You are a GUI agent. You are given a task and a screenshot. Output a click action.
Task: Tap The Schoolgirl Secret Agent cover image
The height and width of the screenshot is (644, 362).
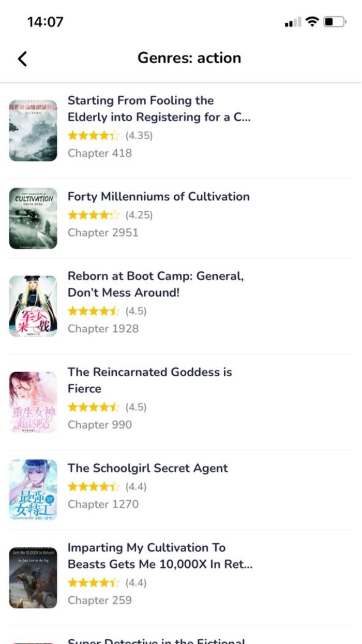33,489
